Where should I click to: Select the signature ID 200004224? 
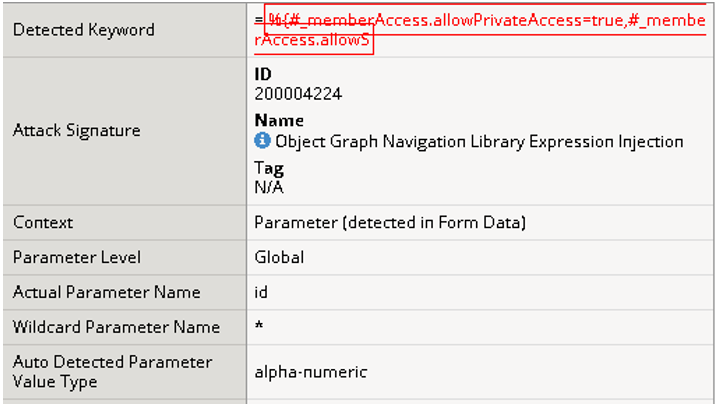[298, 94]
